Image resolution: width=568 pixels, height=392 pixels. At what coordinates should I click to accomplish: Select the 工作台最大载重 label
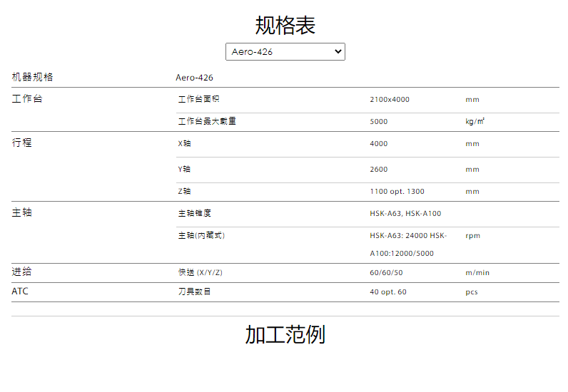point(207,121)
